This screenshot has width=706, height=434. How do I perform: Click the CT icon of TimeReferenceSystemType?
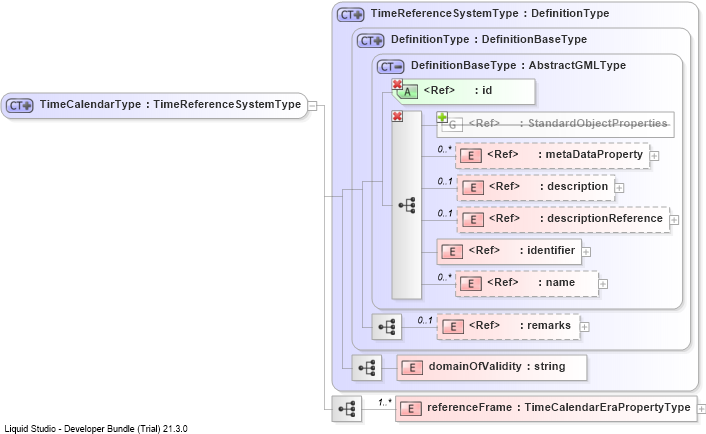point(350,15)
